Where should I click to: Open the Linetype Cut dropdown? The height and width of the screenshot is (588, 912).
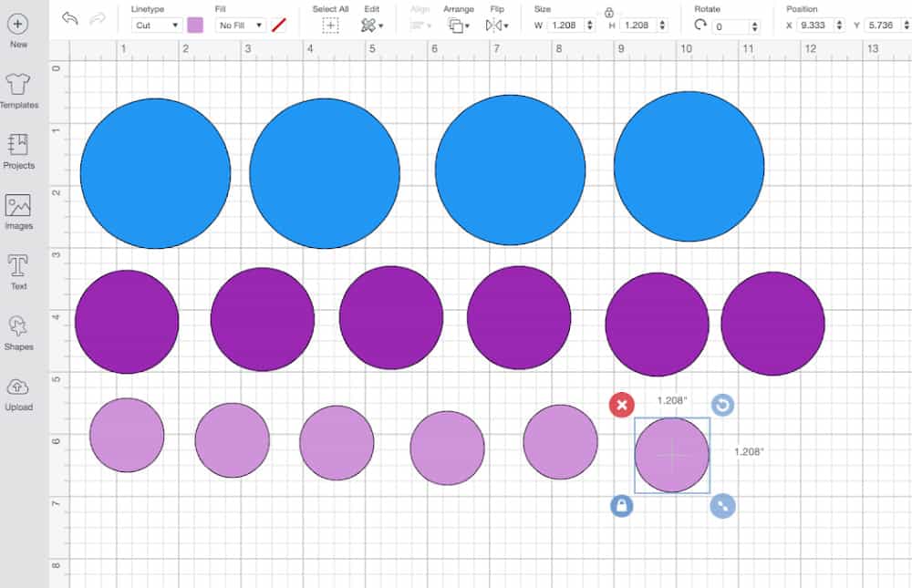[x=157, y=25]
